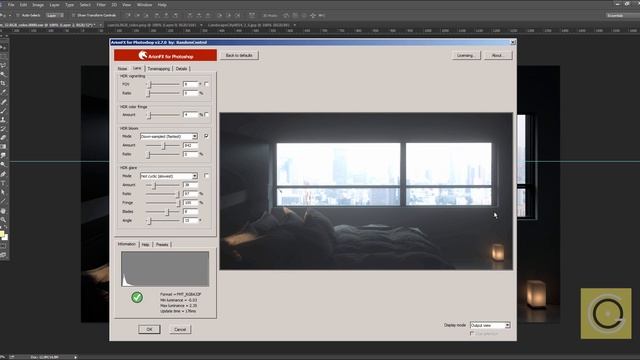Image resolution: width=640 pixels, height=360 pixels.
Task: Click the HDR bloom Ratio slider
Action: click(163, 154)
